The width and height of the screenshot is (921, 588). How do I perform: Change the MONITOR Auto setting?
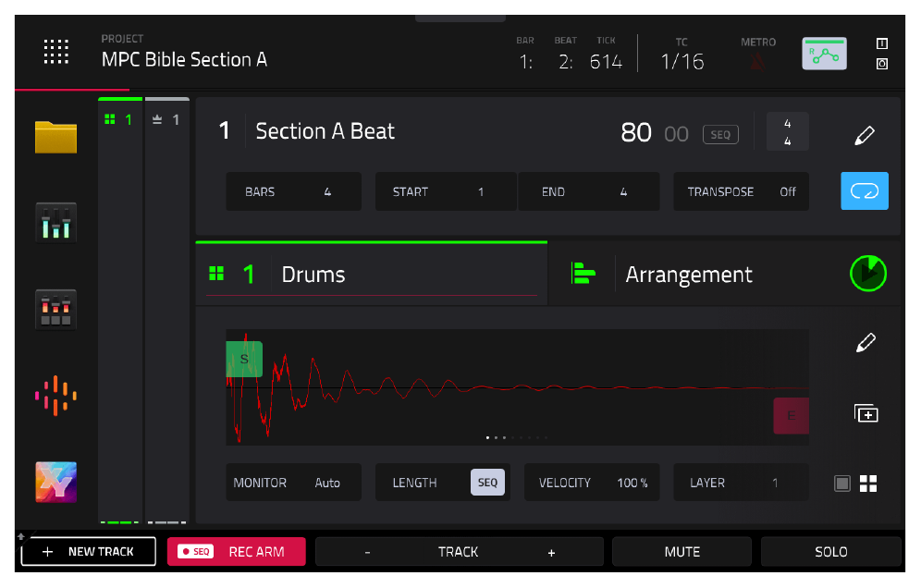(293, 483)
